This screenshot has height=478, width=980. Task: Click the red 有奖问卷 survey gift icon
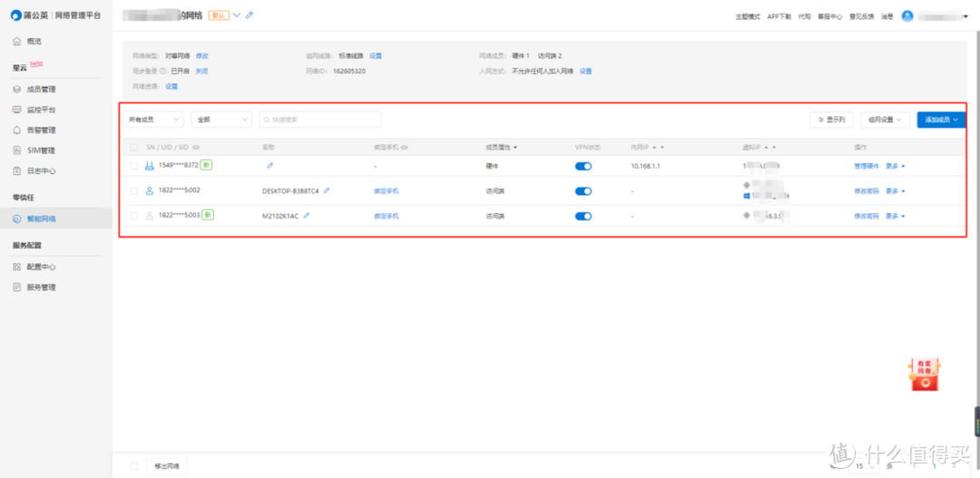[925, 374]
